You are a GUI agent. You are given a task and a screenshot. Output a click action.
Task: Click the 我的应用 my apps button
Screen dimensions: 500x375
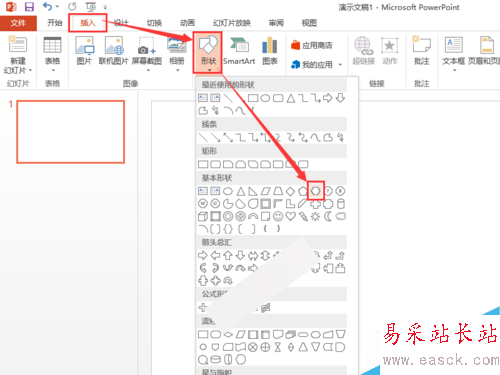pos(312,65)
